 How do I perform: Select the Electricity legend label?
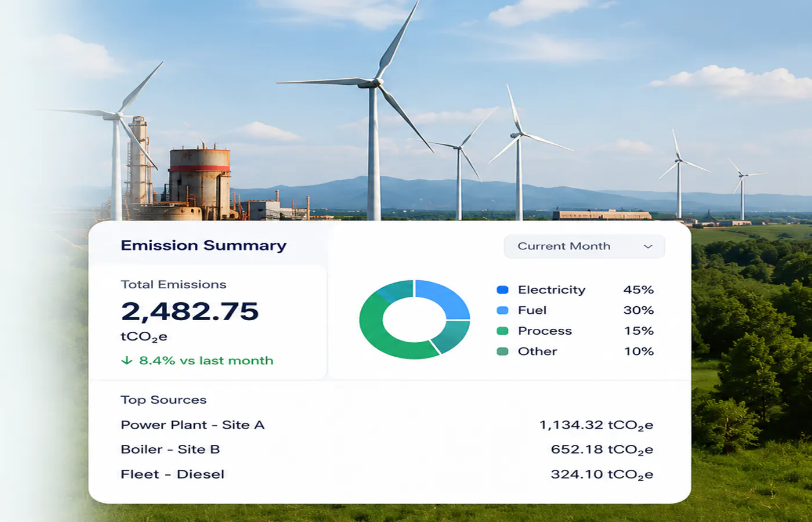[552, 289]
